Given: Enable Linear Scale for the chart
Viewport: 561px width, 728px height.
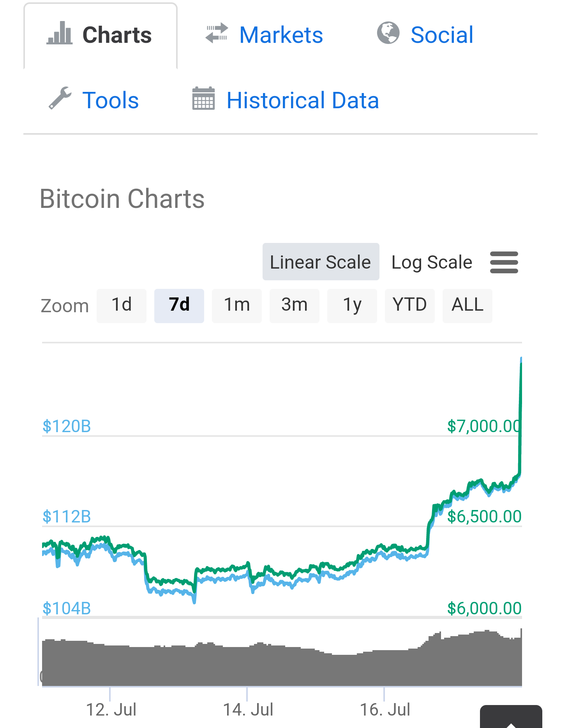Looking at the screenshot, I should pos(321,262).
